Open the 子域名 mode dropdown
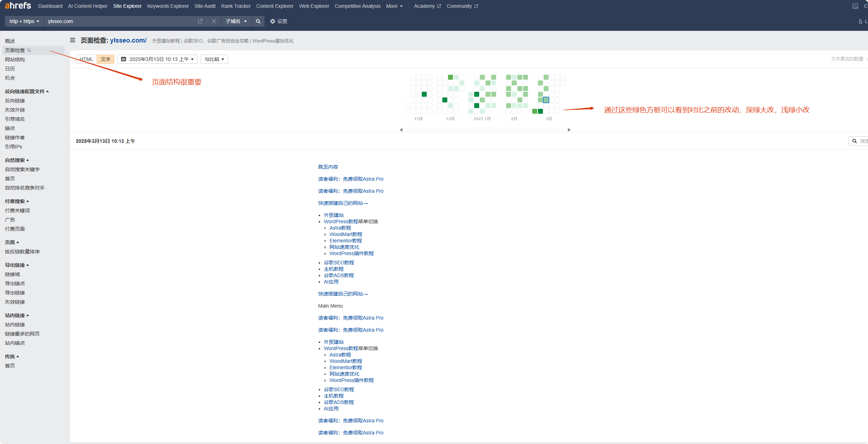Image resolution: width=868 pixels, height=444 pixels. pos(236,21)
